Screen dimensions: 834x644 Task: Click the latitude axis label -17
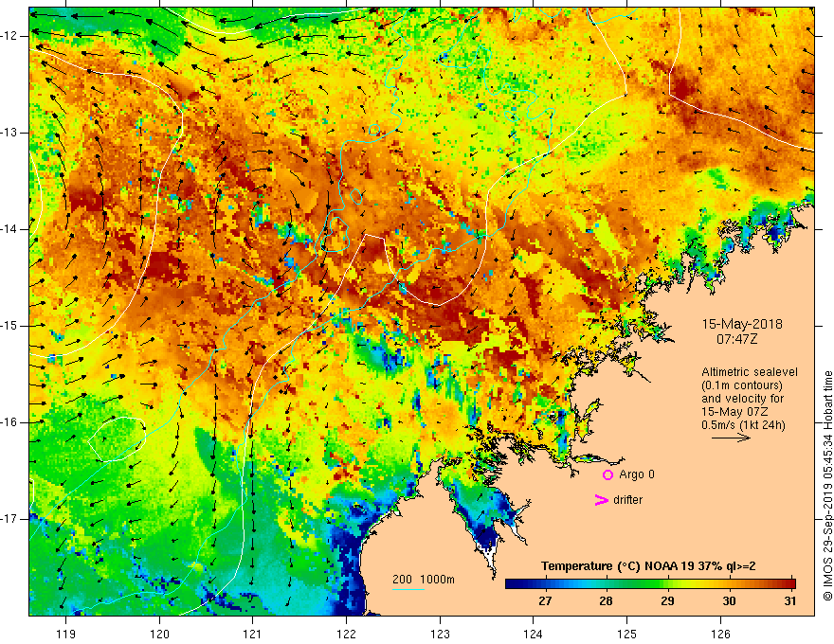9,519
